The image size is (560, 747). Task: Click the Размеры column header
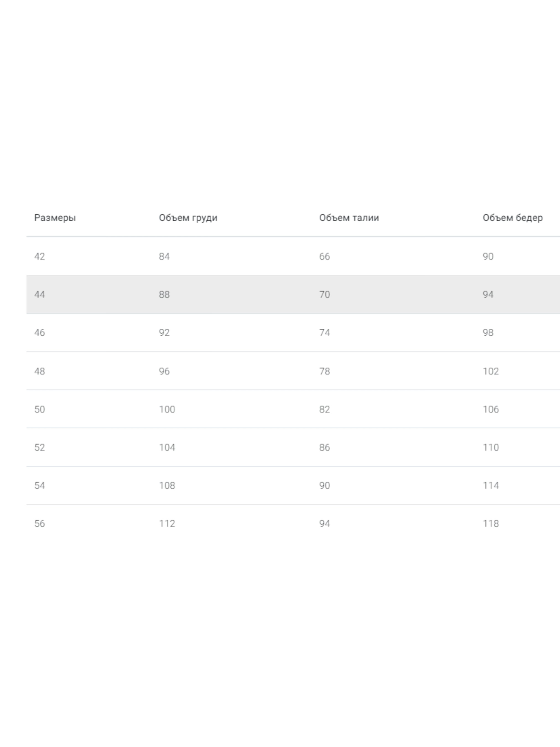pyautogui.click(x=55, y=218)
